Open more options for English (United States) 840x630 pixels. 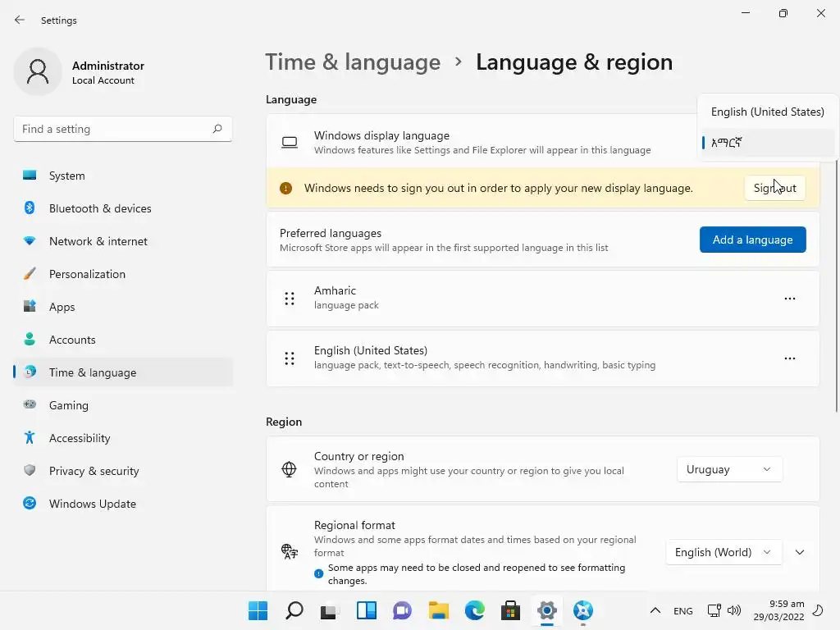coord(789,358)
